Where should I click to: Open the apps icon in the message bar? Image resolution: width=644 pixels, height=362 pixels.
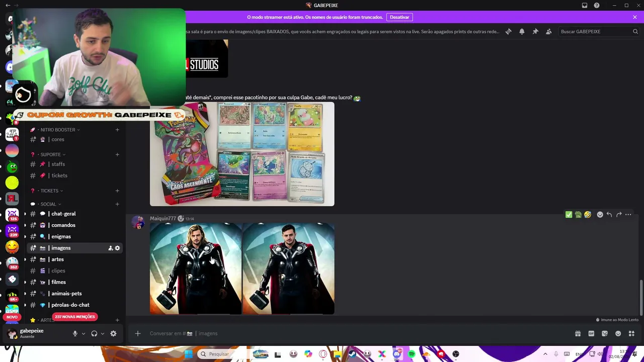coord(631,333)
